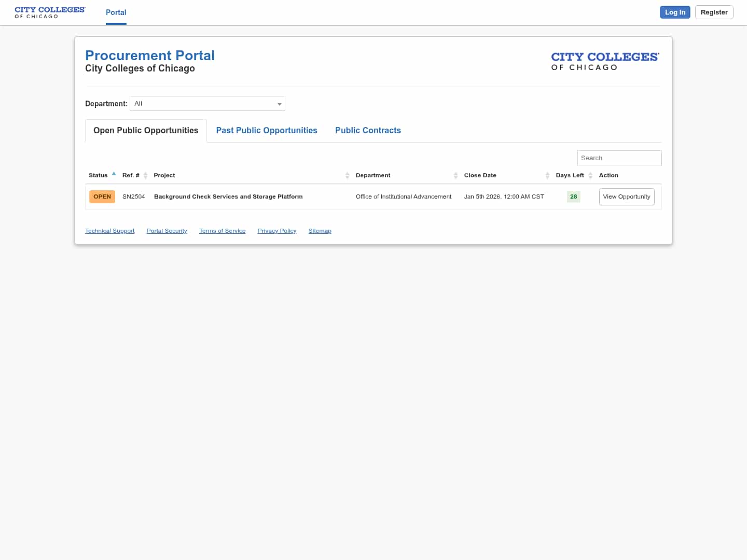Click the arrow on the All selector
747x560 pixels.
pyautogui.click(x=280, y=104)
